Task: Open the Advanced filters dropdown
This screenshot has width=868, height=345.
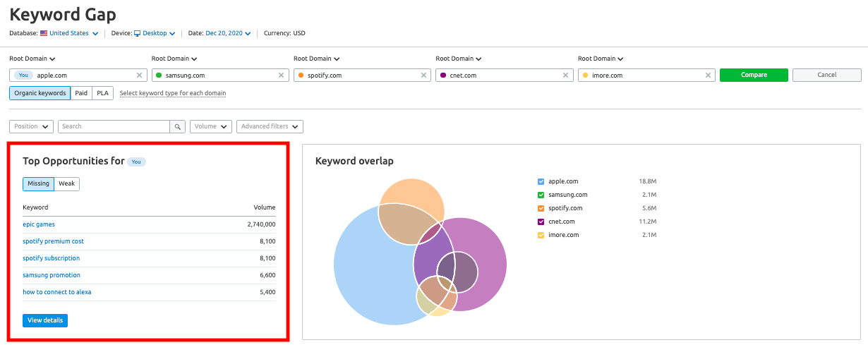Action: tap(270, 126)
